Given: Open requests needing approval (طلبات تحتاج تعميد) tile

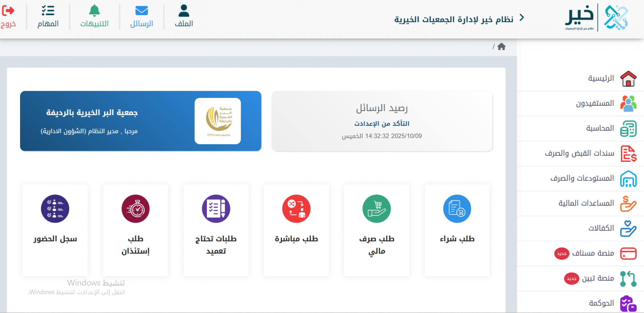Looking at the screenshot, I should tap(216, 230).
